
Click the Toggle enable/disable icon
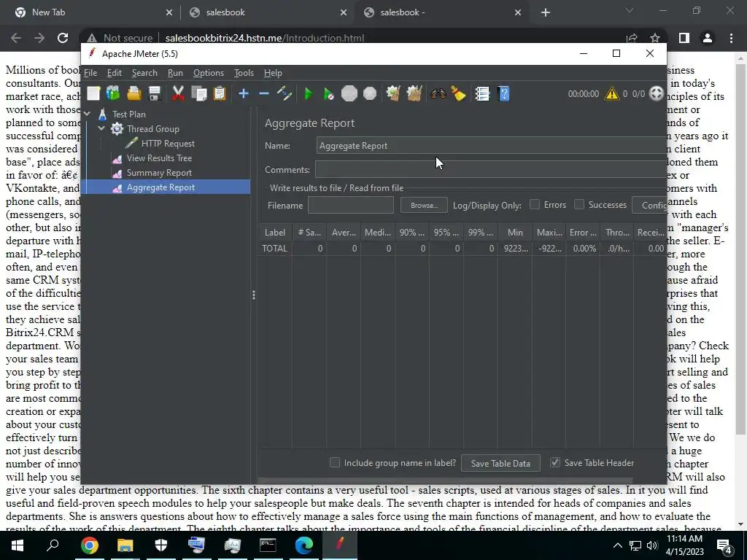pyautogui.click(x=285, y=94)
